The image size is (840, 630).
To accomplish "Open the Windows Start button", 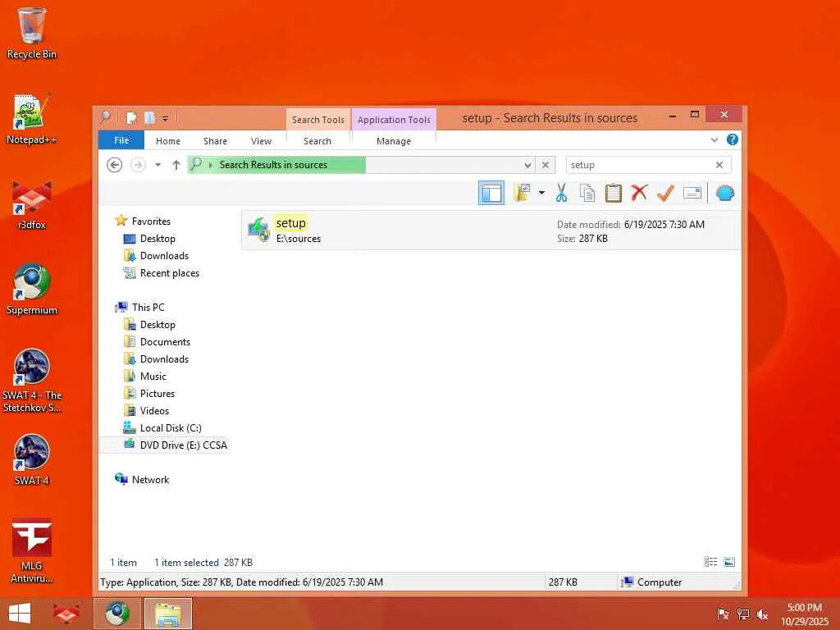I will (x=20, y=614).
